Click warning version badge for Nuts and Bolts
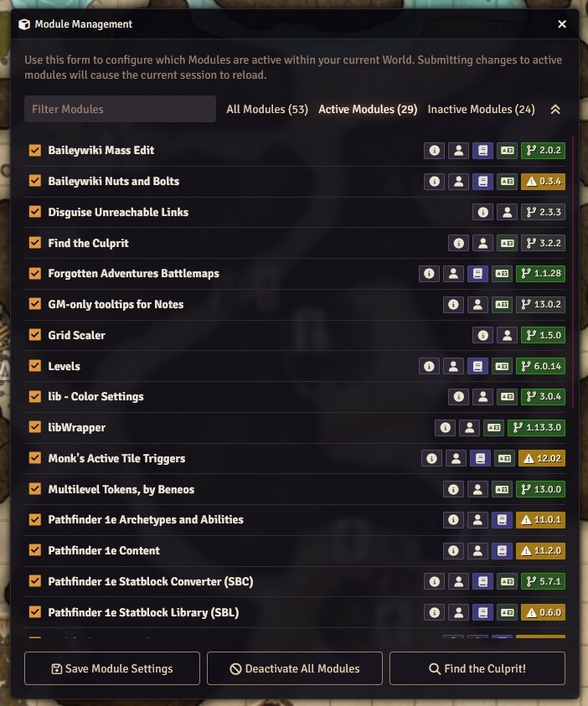 tap(543, 182)
